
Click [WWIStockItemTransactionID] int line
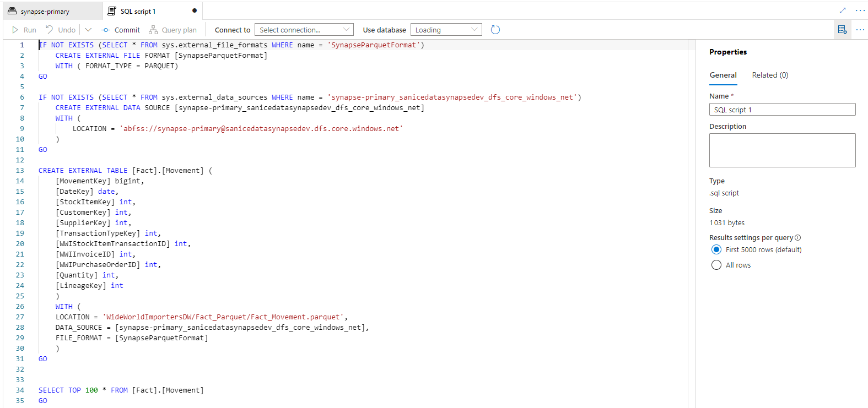[123, 243]
